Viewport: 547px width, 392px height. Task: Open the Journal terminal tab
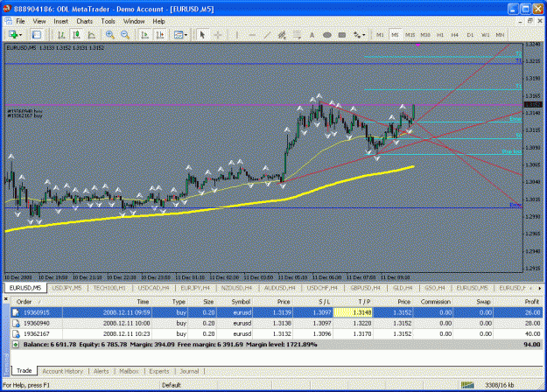pyautogui.click(x=189, y=371)
